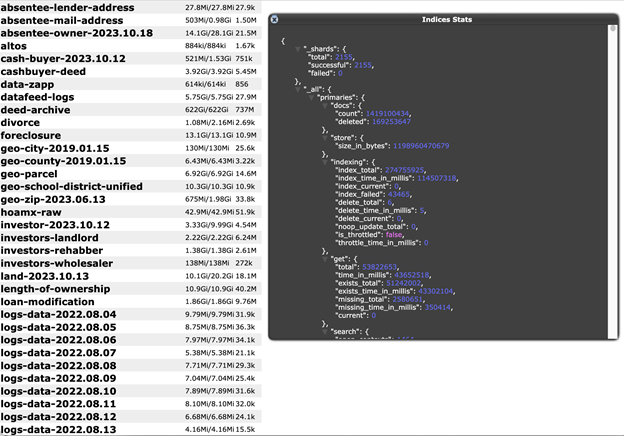This screenshot has height=436, width=624.
Task: Select the absentee-lender-address index
Action: [x=131, y=7]
